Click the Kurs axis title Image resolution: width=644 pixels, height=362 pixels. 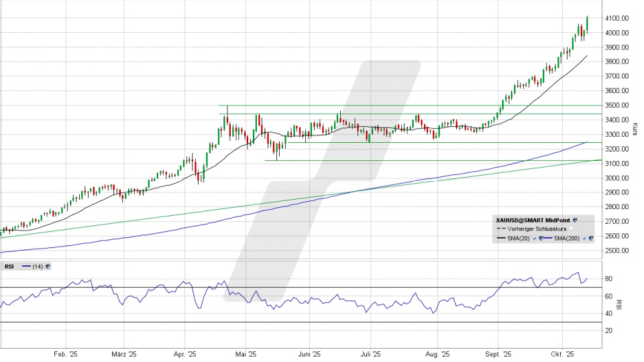coord(635,126)
